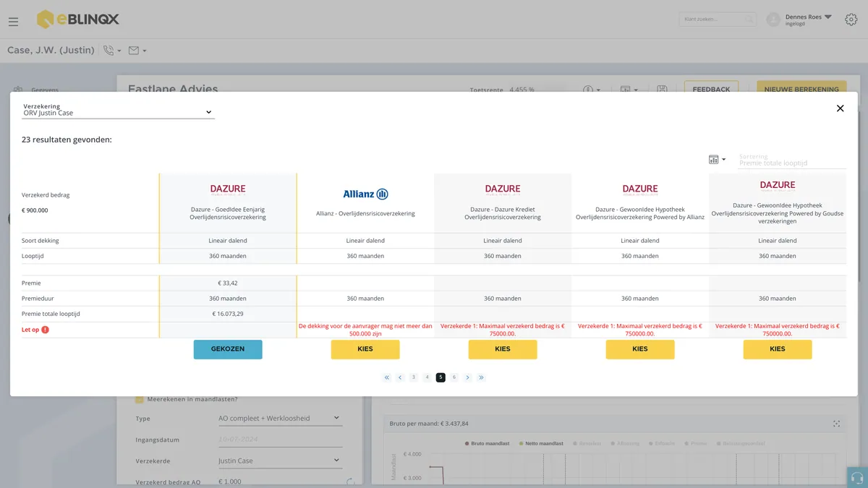Jump to last results page

point(481,377)
